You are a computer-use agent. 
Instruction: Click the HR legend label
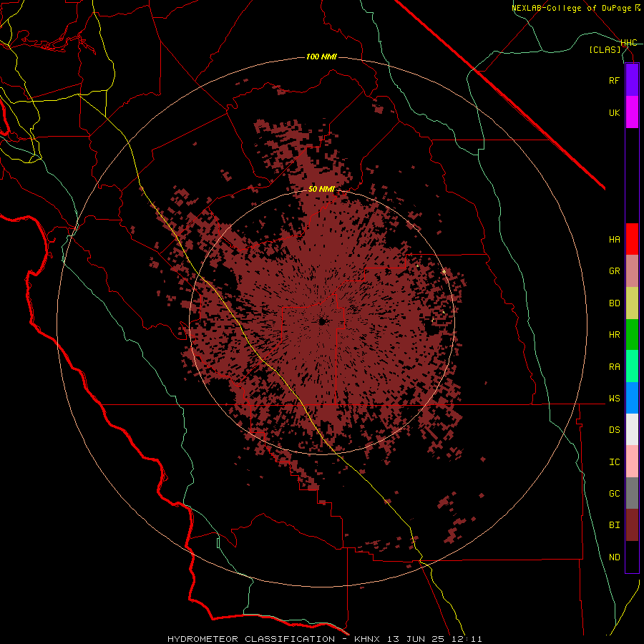coord(615,335)
